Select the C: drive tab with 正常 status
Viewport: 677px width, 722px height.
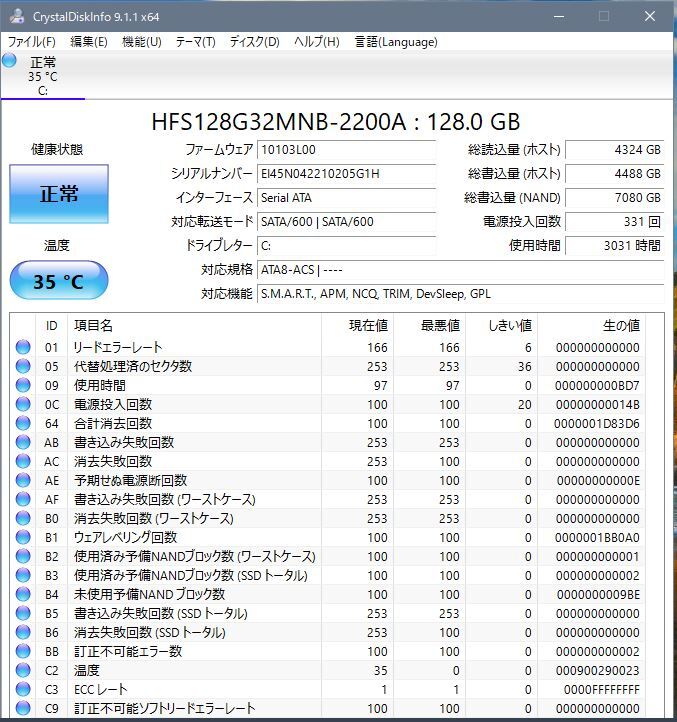(43, 76)
